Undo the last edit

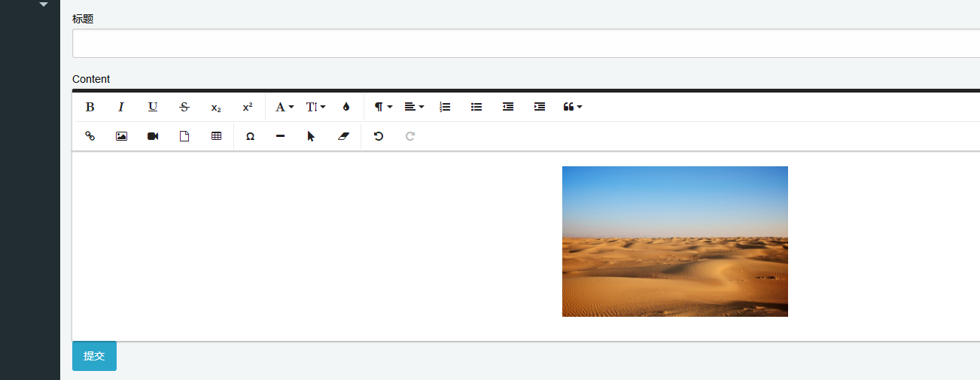click(x=379, y=136)
